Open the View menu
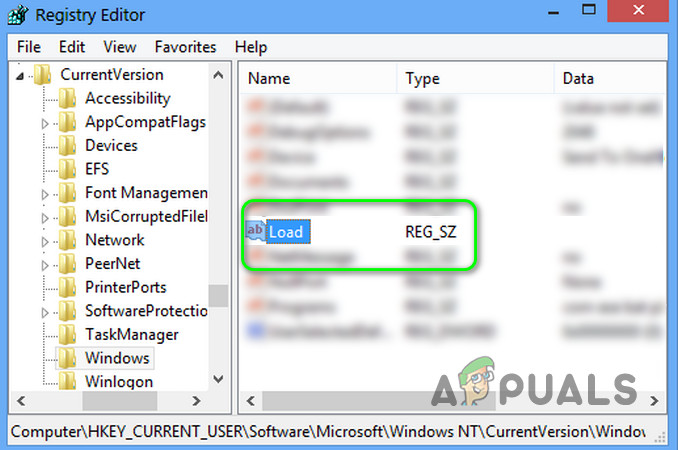 [120, 47]
